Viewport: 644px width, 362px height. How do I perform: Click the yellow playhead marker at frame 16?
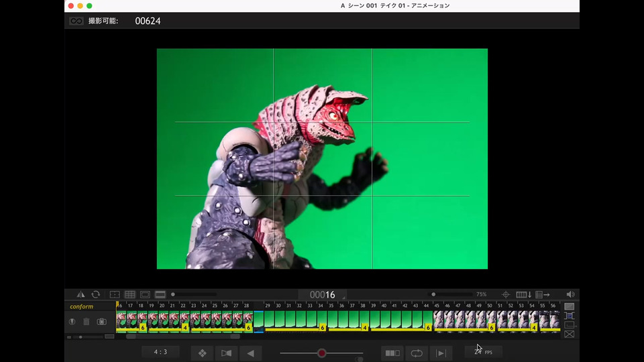(117, 304)
